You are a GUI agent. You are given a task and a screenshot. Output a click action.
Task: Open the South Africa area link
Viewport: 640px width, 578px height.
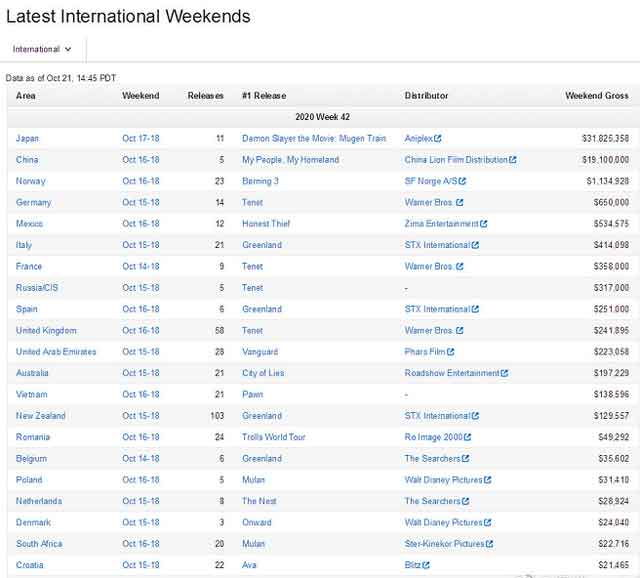[39, 544]
